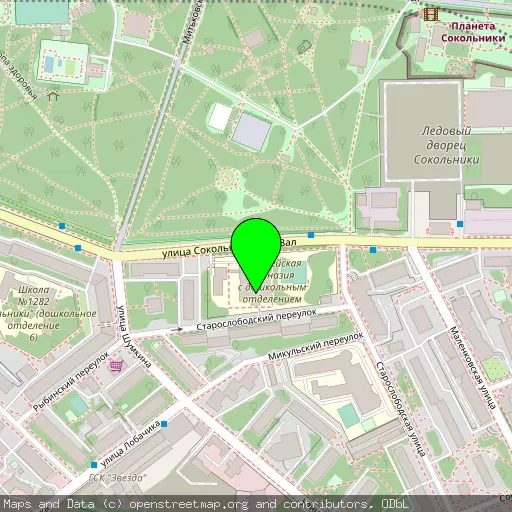Click the bus stop right of the pin

coord(311,235)
